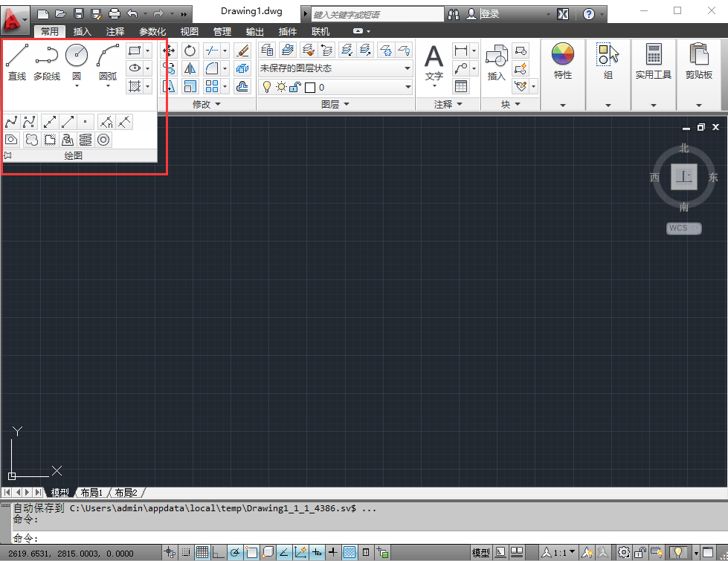Select the Point tool in draw panel
Image resolution: width=728 pixels, height=561 pixels.
pos(86,122)
